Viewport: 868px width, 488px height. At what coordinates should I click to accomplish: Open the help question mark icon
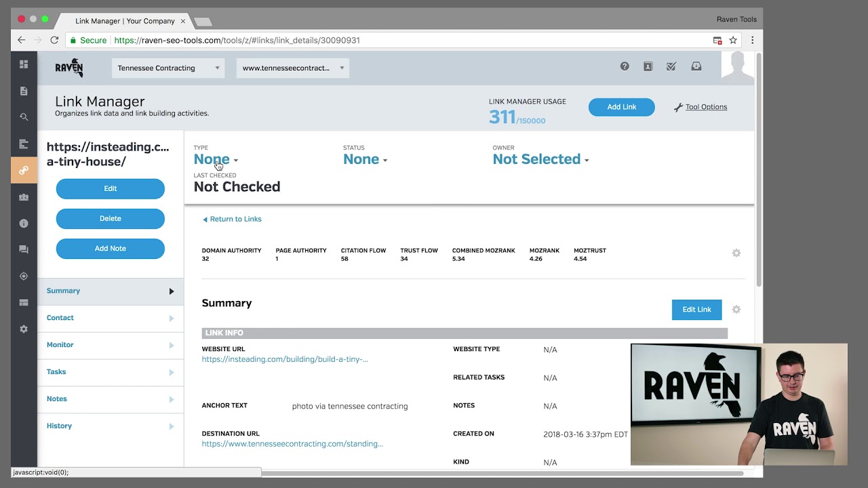coord(625,66)
